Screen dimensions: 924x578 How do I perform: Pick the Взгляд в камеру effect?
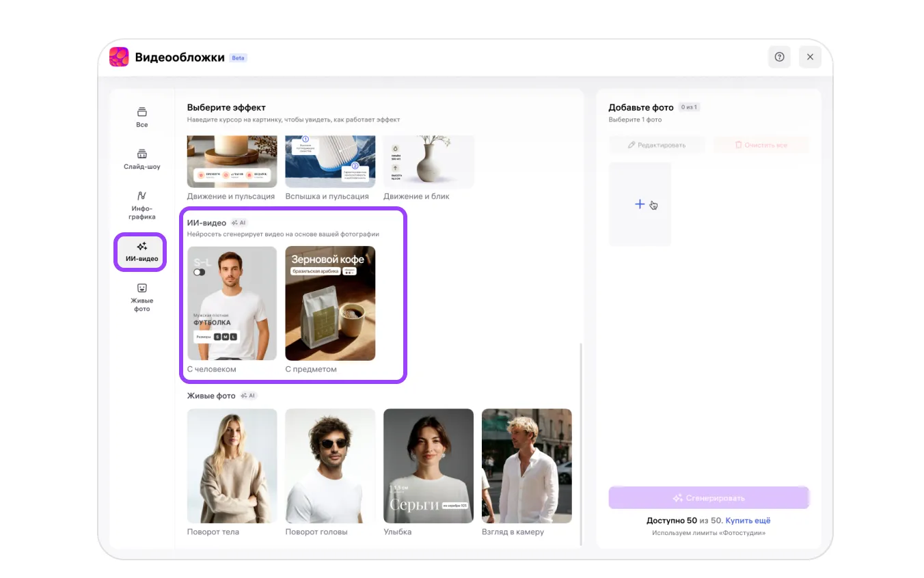526,466
